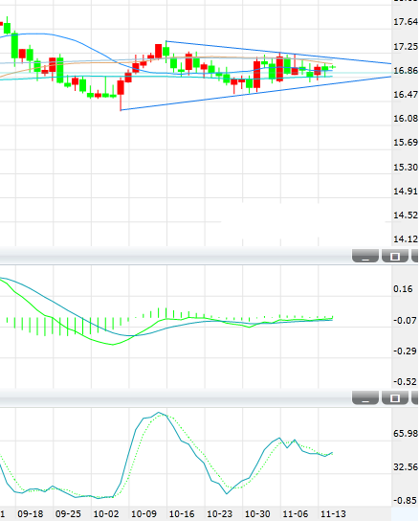The height and width of the screenshot is (521, 420).
Task: Click the 15.69 price axis label
Action: pos(406,143)
